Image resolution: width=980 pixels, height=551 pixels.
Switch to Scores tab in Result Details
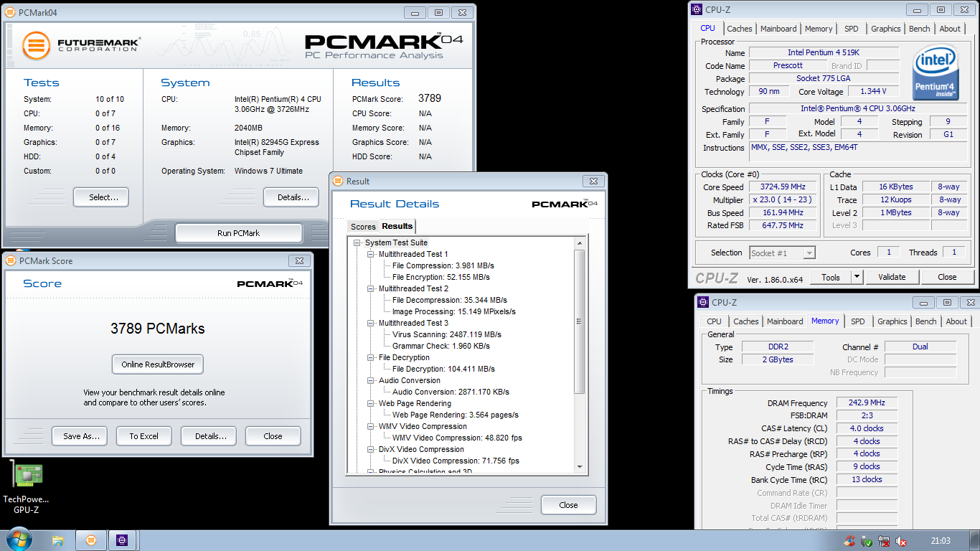[x=363, y=227]
